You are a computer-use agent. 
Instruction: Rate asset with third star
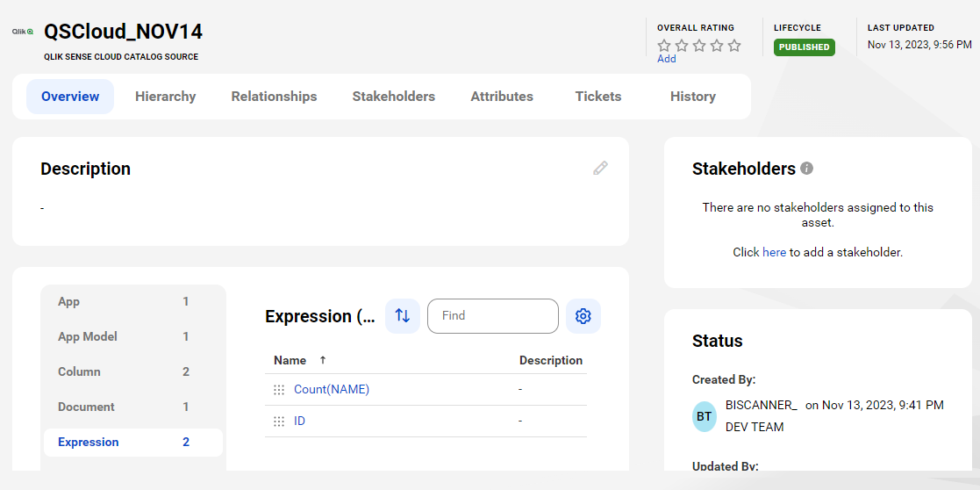pyautogui.click(x=699, y=46)
